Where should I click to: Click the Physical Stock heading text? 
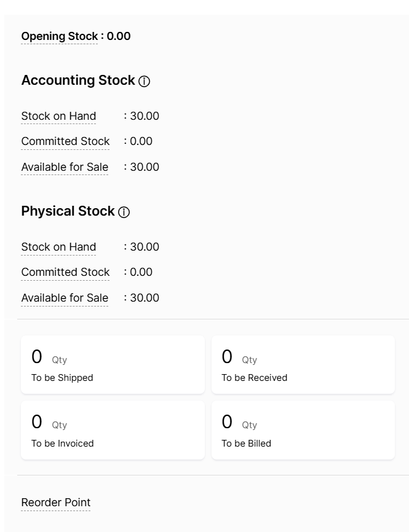68,211
